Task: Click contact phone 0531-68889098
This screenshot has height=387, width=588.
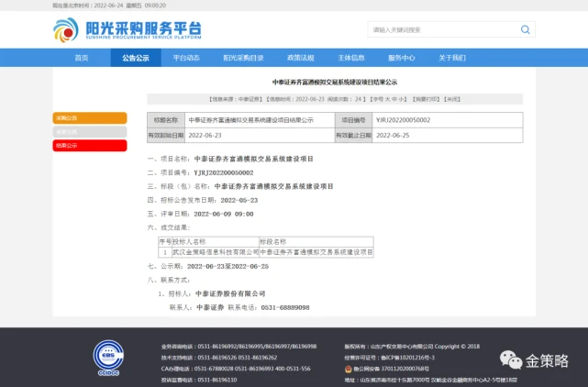Action: (x=285, y=307)
